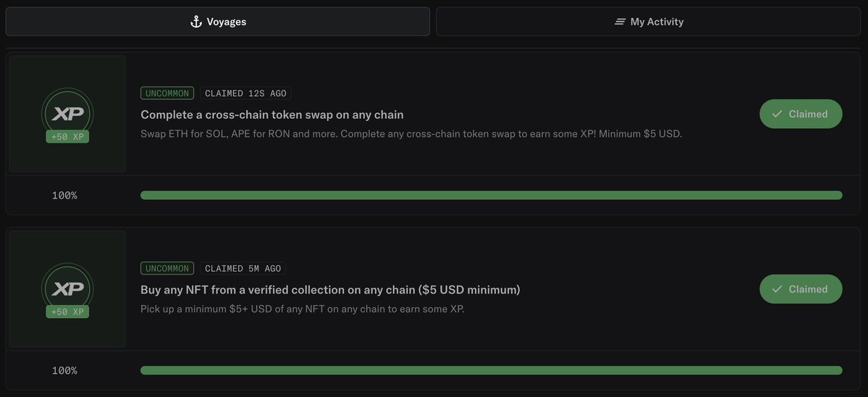Click the Claimed button for cross-chain token swap
Screen dimensions: 868x397
(801, 114)
